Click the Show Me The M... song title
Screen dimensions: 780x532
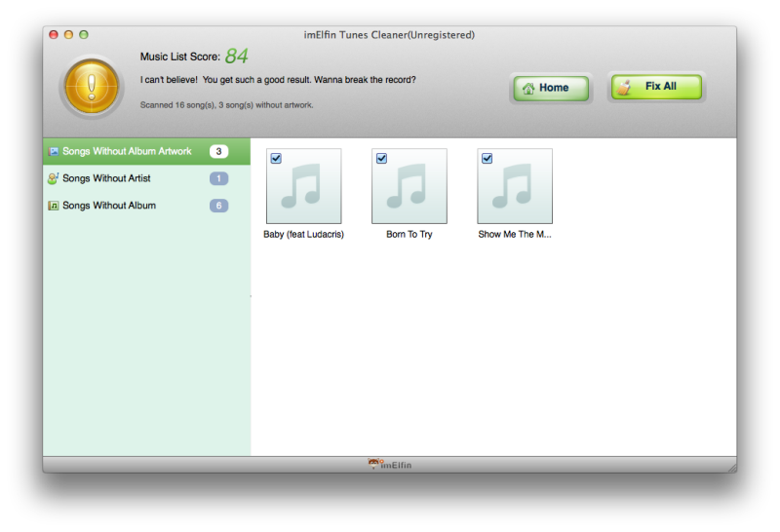point(515,234)
